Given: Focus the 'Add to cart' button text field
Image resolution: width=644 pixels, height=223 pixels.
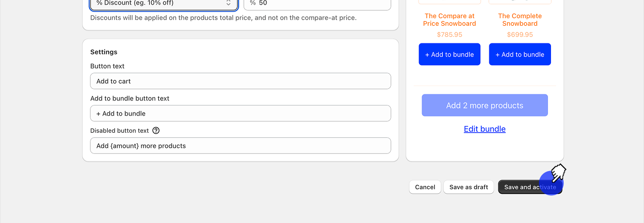Looking at the screenshot, I should [240, 81].
